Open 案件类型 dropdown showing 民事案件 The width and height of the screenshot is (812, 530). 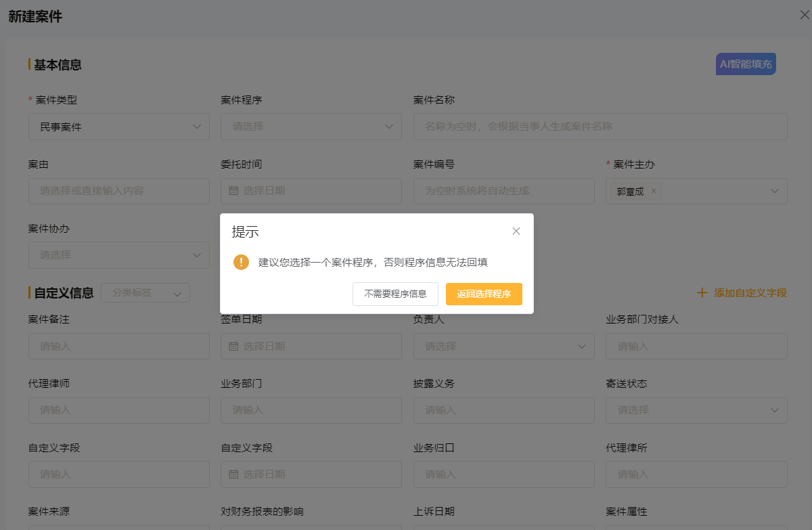(119, 127)
